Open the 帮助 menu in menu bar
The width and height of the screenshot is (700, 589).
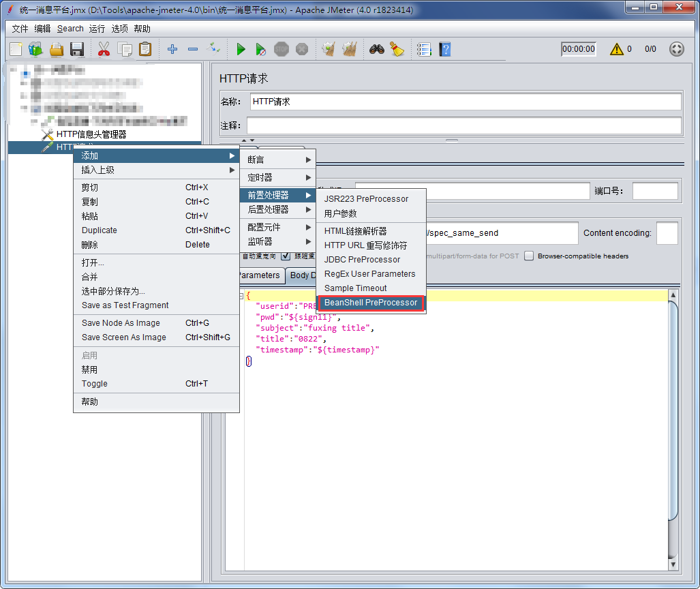pyautogui.click(x=142, y=29)
